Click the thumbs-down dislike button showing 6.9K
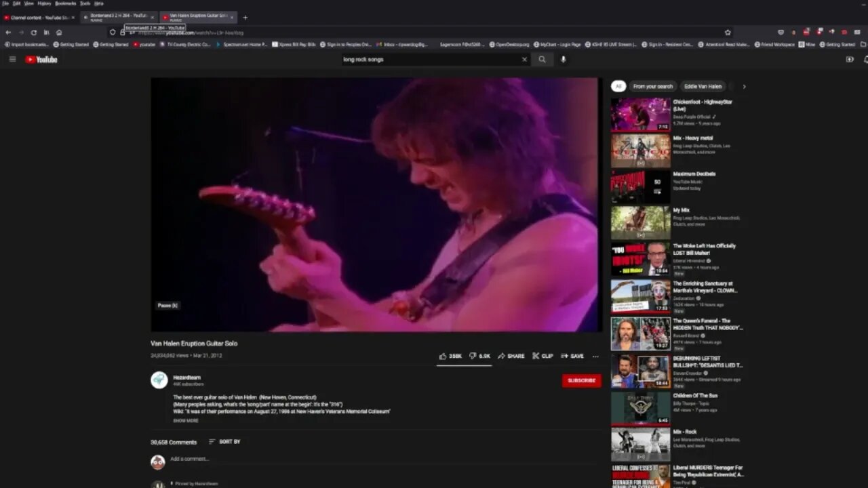This screenshot has height=488, width=868. point(480,356)
